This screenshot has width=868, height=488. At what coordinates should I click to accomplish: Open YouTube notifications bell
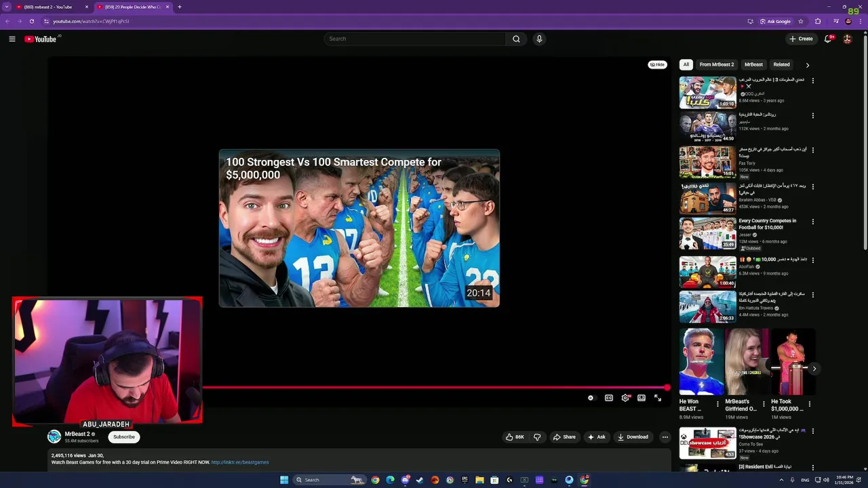click(828, 39)
